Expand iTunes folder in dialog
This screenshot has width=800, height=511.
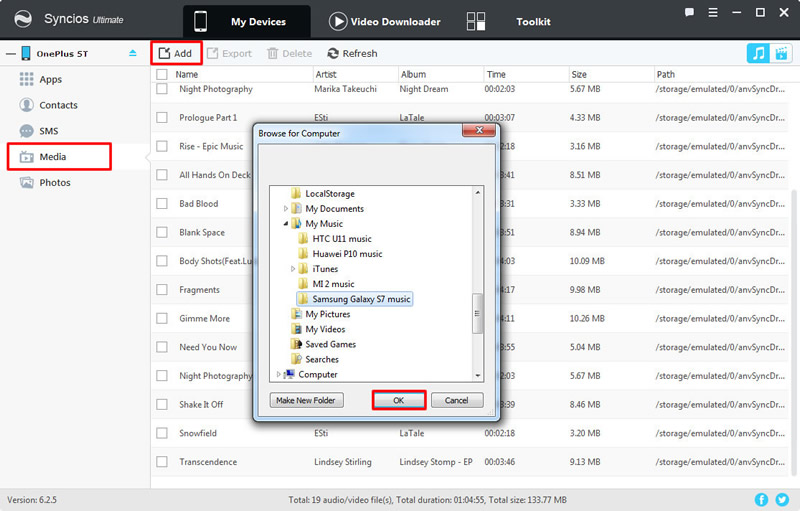point(293,269)
